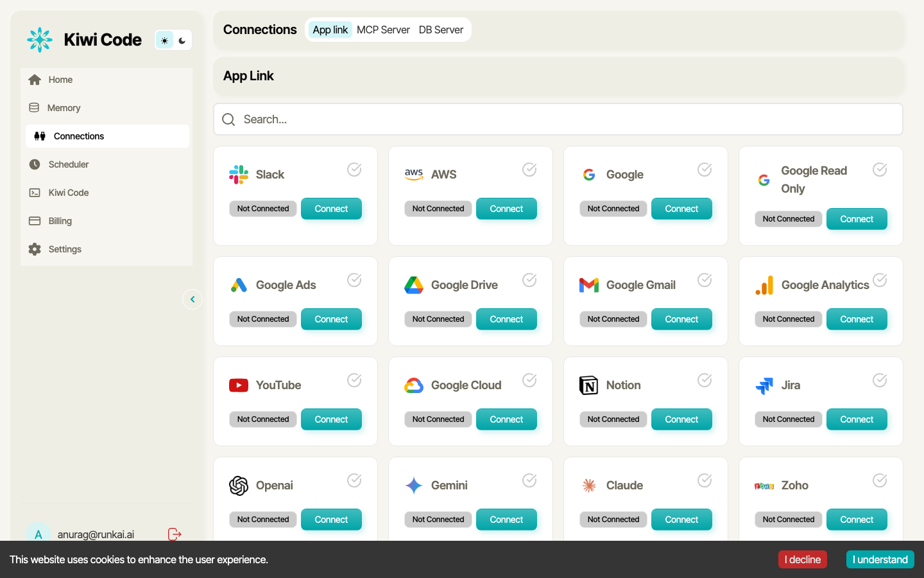
Task: Open the Scheduler page
Action: pos(107,164)
